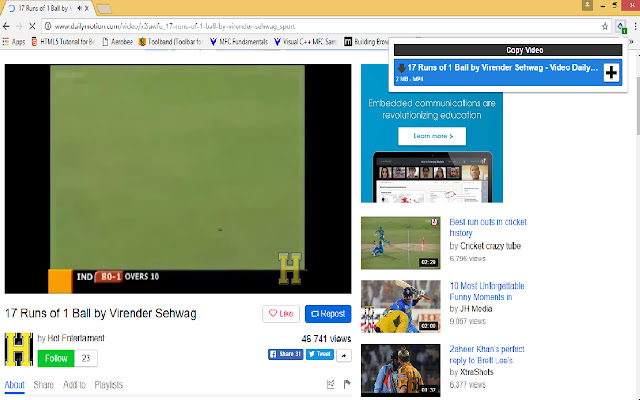The image size is (640, 400).
Task: Tweet the video
Action: 320,354
